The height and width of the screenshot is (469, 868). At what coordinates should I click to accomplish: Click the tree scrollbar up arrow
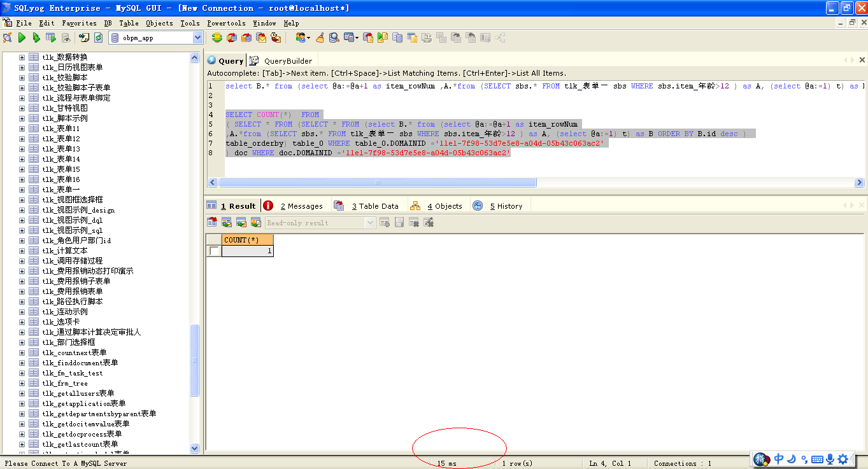[195, 57]
